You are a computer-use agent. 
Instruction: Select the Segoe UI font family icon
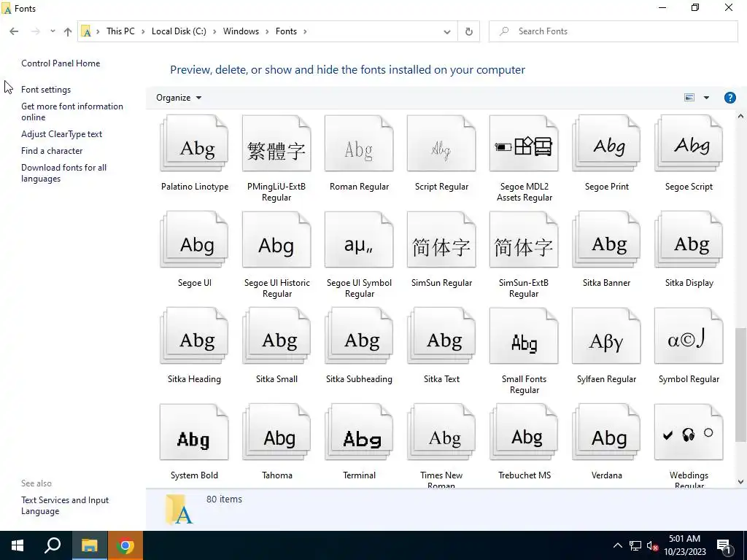[194, 239]
